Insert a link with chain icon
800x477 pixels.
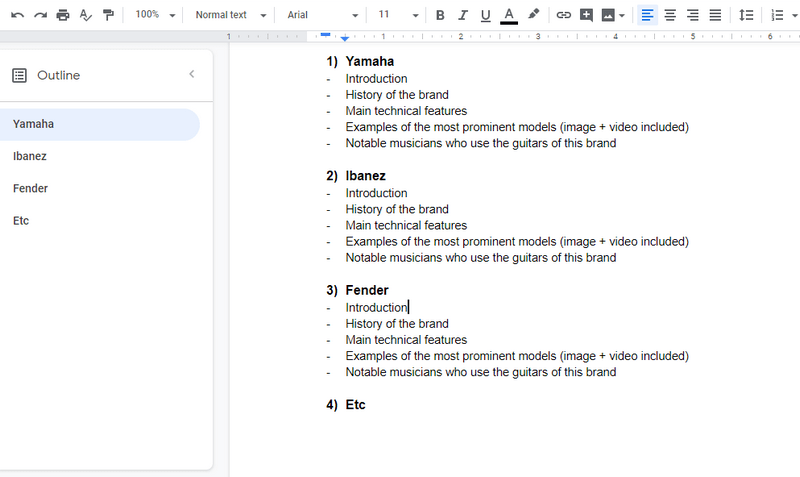pos(563,15)
